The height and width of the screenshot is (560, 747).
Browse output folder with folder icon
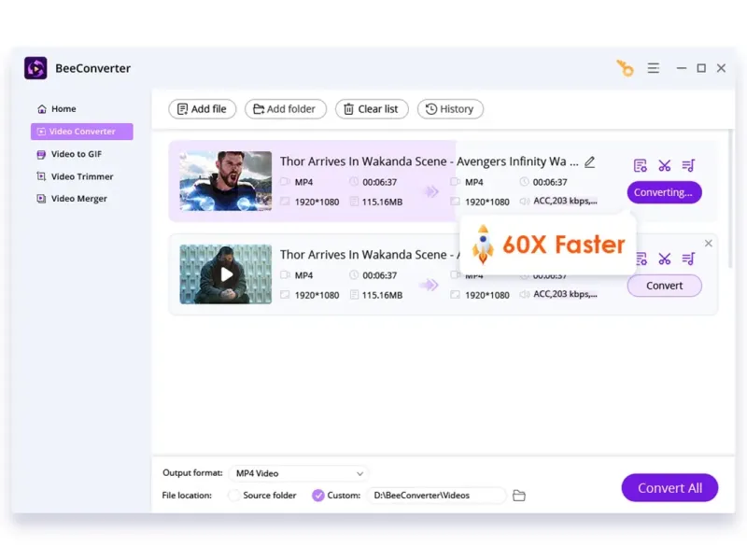(x=519, y=496)
